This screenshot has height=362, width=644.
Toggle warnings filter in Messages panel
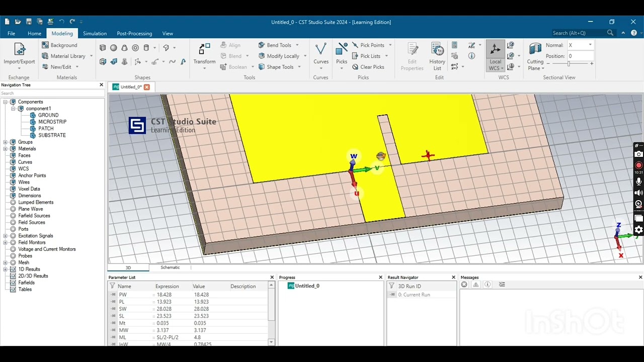tap(476, 285)
